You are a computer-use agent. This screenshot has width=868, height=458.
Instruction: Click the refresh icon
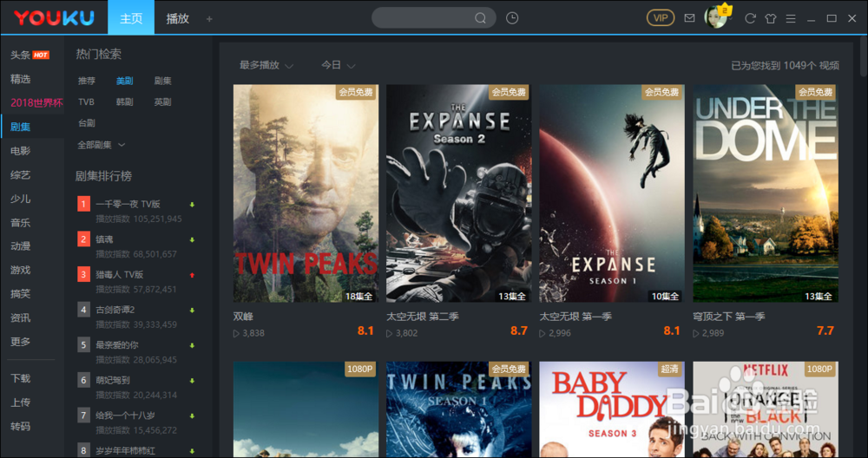pos(750,18)
